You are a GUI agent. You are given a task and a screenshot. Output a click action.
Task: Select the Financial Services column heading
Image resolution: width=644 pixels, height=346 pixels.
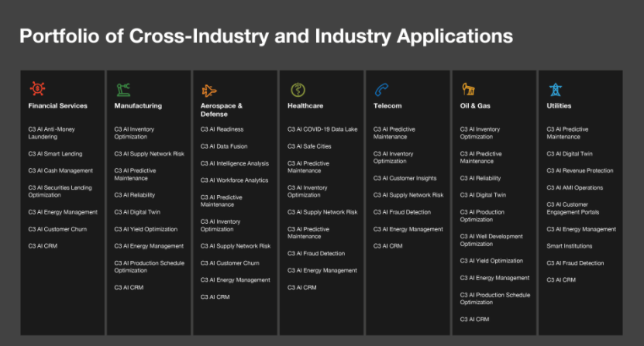coord(57,106)
